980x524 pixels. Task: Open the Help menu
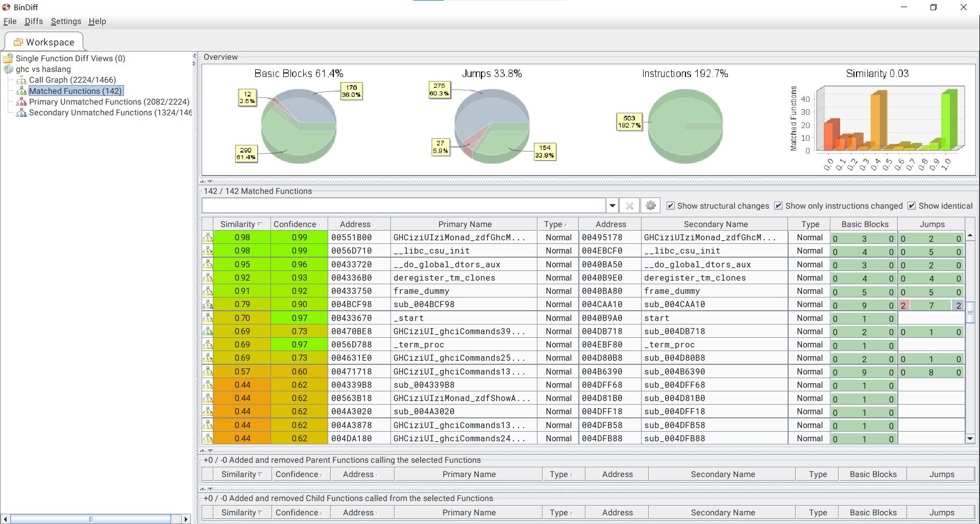tap(97, 21)
